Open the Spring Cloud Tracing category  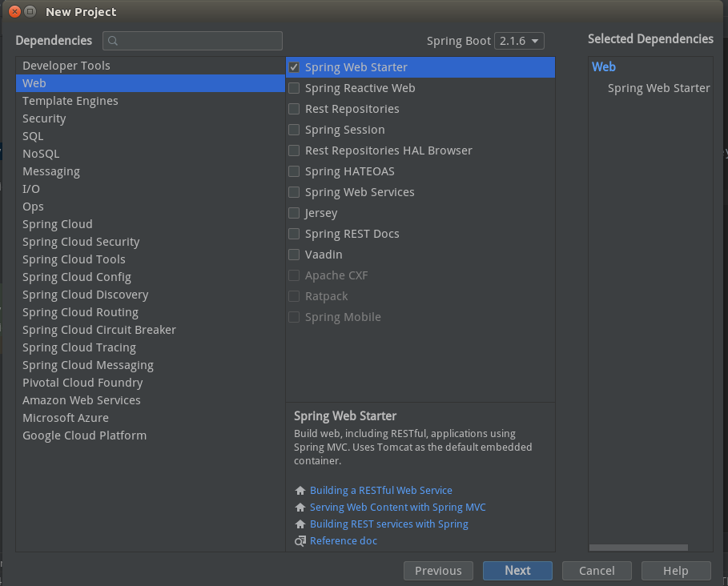click(151, 348)
